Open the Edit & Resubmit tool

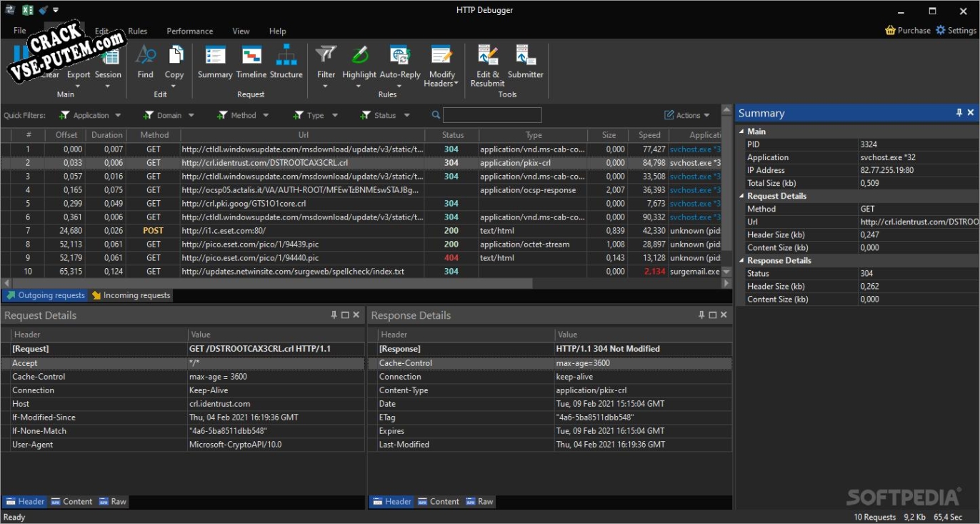[488, 66]
